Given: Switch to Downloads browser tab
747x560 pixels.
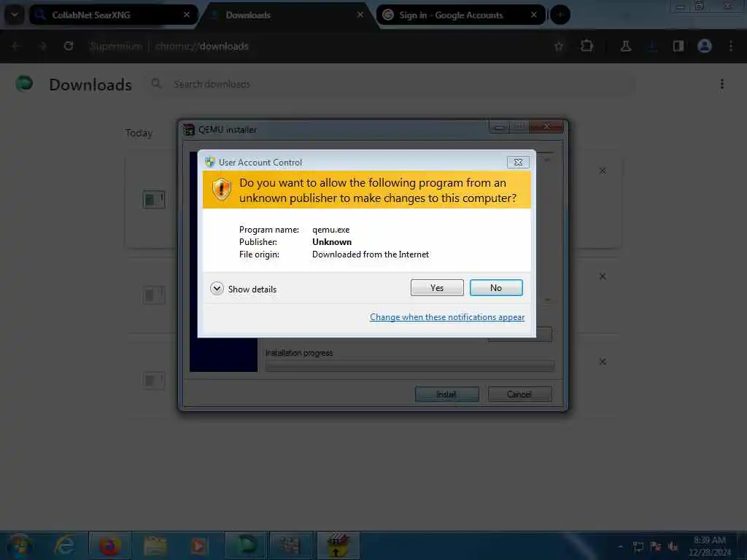Looking at the screenshot, I should [286, 15].
